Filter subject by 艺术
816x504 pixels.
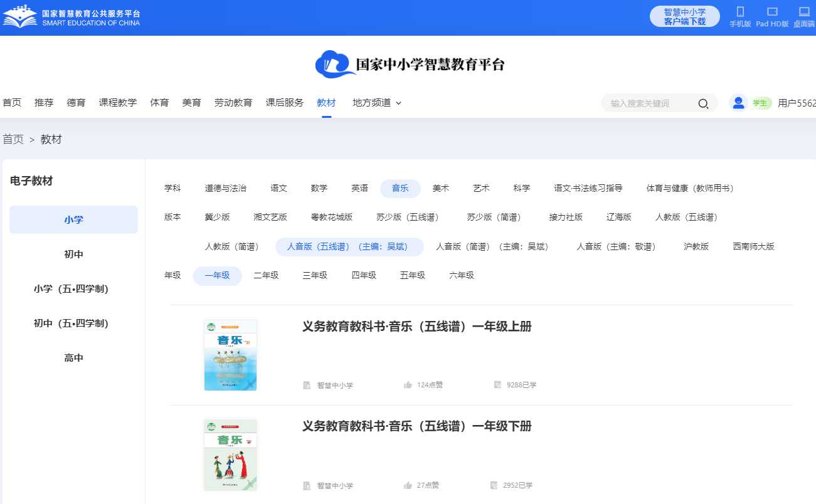(x=481, y=188)
